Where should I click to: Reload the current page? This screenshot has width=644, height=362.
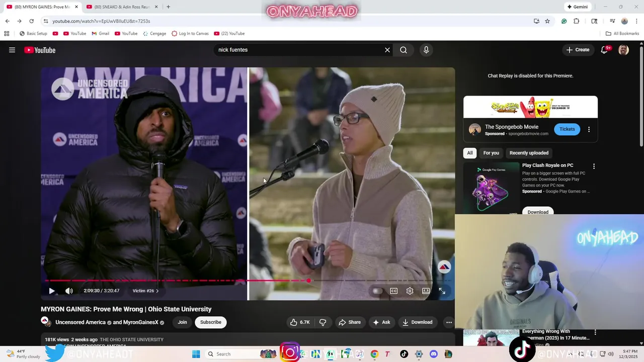(x=31, y=21)
